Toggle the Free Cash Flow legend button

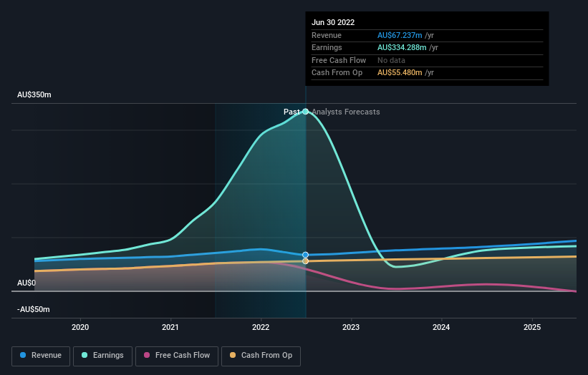coord(177,356)
